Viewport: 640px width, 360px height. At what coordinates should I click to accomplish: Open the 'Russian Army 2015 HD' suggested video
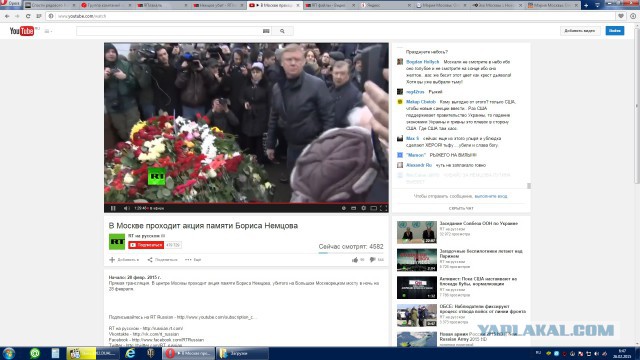[478, 337]
